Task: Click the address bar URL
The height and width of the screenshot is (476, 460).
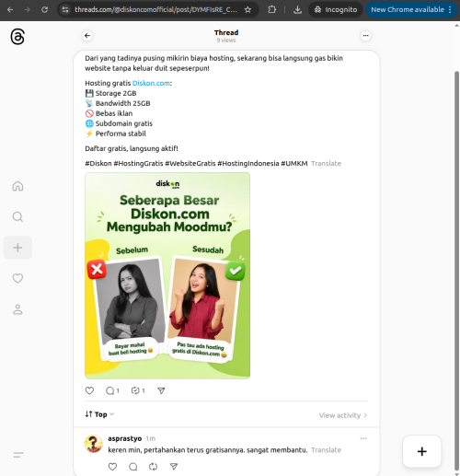Action: click(x=155, y=10)
